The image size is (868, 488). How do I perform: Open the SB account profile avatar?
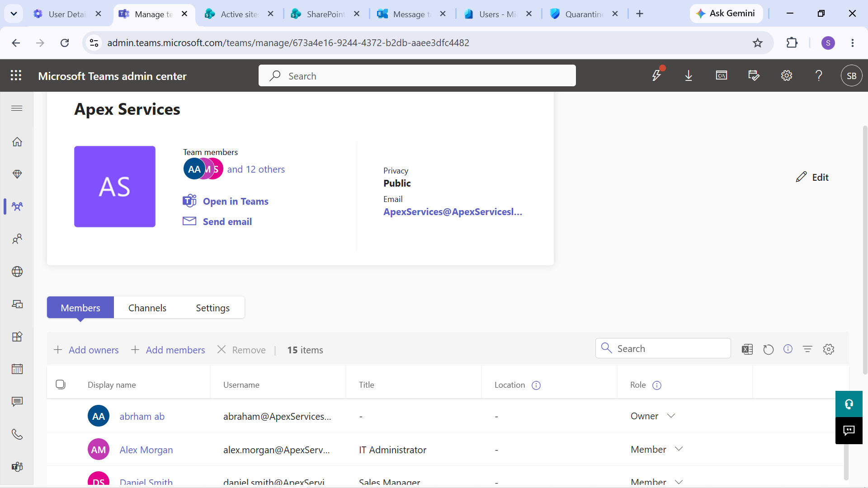(x=852, y=75)
